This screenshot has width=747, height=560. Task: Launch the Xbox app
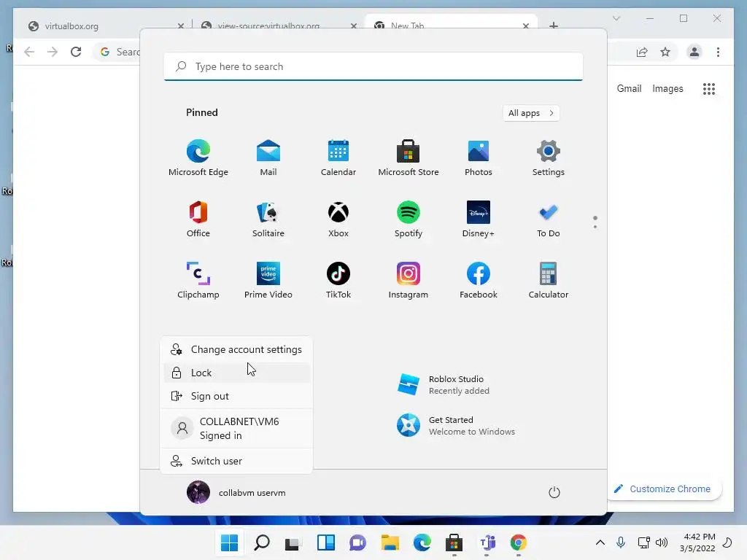click(x=338, y=219)
